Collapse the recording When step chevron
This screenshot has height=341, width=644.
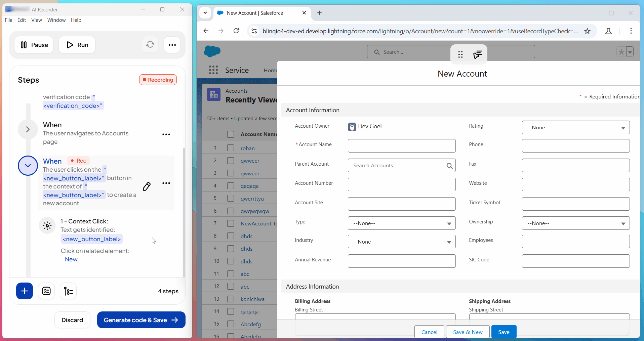pos(28,166)
